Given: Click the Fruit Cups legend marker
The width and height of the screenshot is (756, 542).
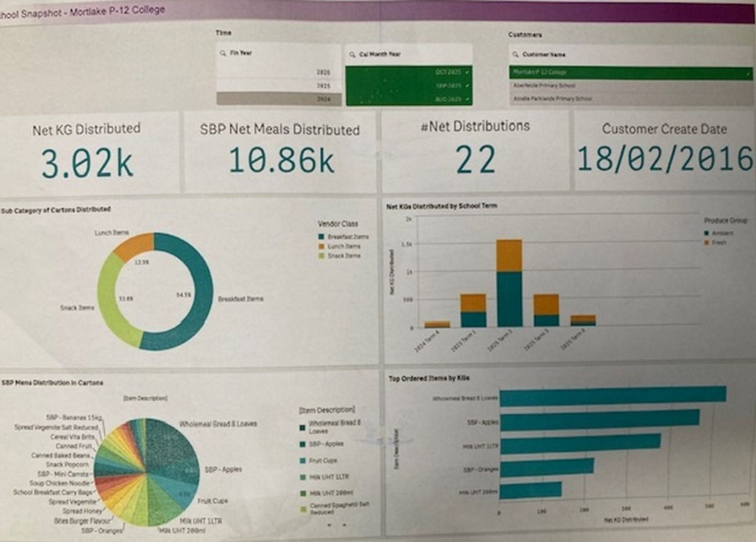Looking at the screenshot, I should (x=301, y=461).
